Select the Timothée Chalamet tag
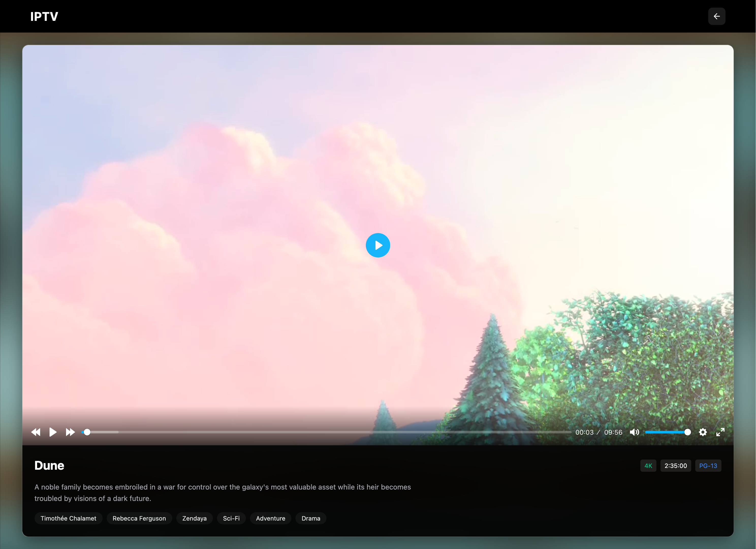 (68, 518)
